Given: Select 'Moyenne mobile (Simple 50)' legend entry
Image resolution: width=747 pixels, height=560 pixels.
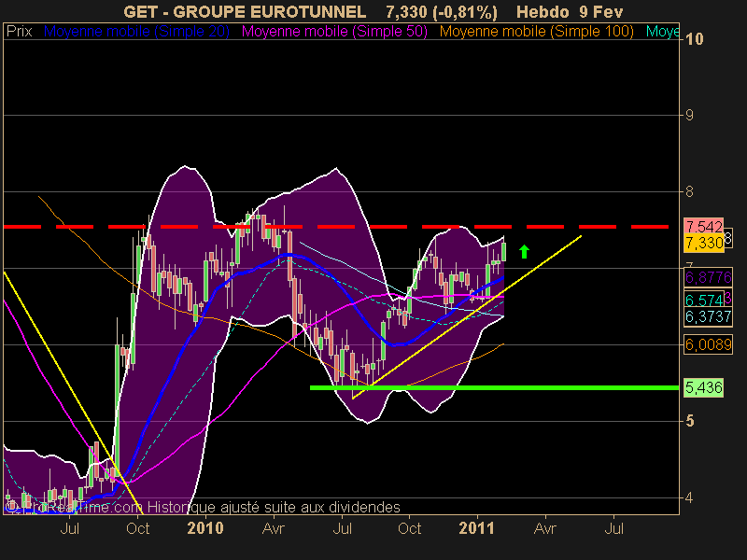Looking at the screenshot, I should pos(334,32).
